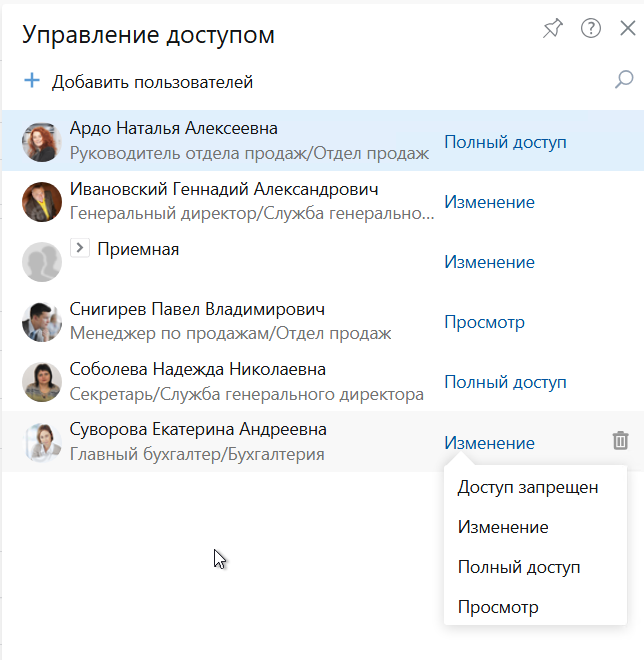The width and height of the screenshot is (644, 660).
Task: Change access level for Ивановский Геннадий Александрович
Action: click(x=489, y=202)
